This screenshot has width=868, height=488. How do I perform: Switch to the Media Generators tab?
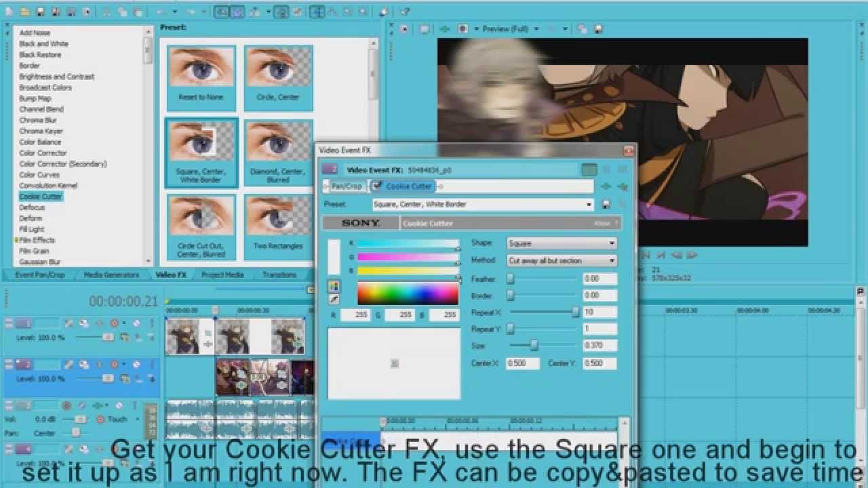[111, 274]
